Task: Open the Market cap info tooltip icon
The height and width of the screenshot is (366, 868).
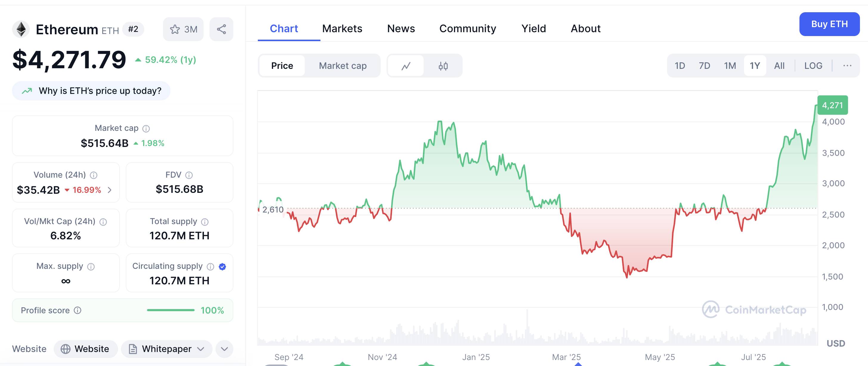Action: point(146,128)
